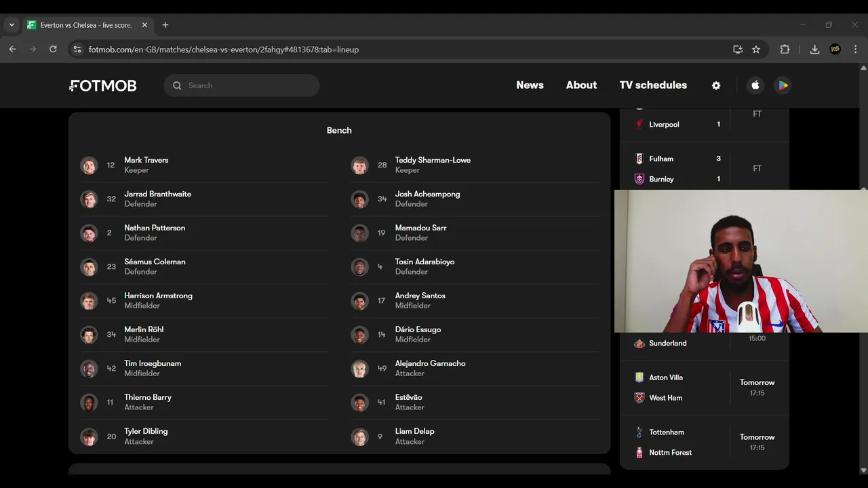Open Tottenham vs Nottm Forest fixture time
Viewport: 868px width, 488px height.
757,442
